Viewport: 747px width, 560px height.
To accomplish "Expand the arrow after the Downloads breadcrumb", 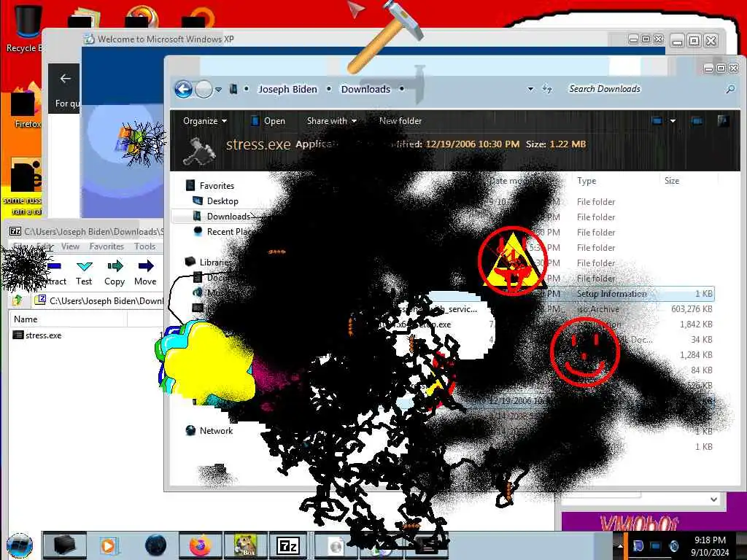I will point(402,89).
